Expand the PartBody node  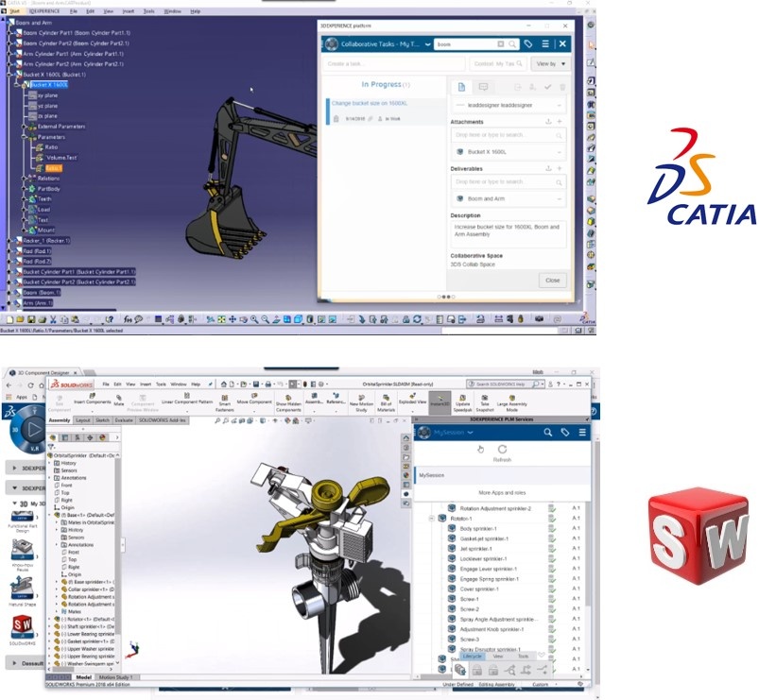(24, 189)
